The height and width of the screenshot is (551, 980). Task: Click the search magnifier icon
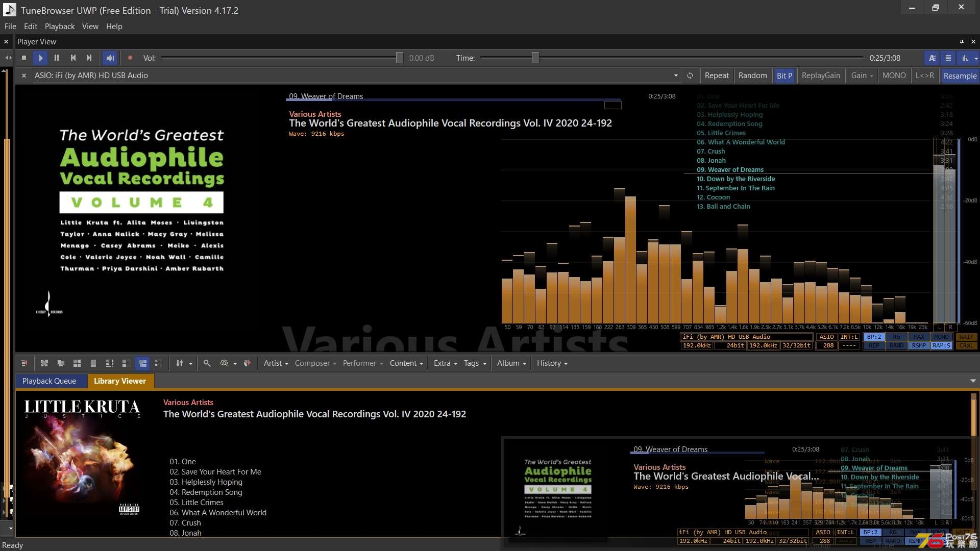click(207, 363)
